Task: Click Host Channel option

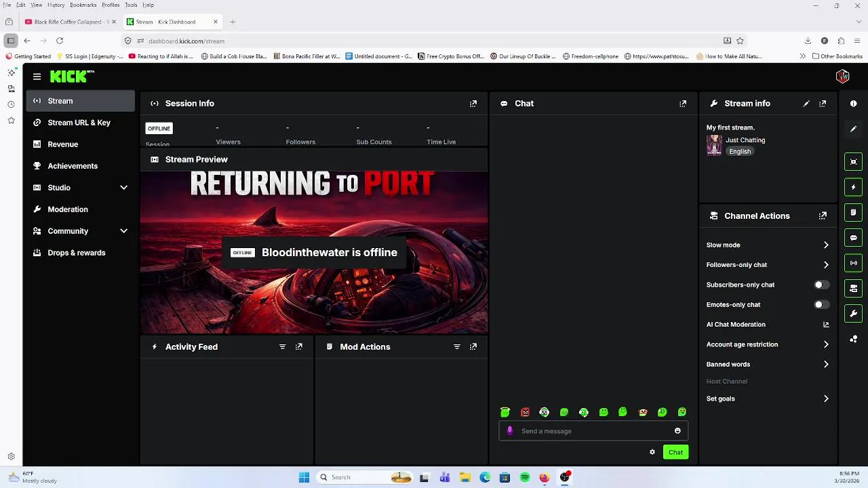Action: (x=727, y=382)
